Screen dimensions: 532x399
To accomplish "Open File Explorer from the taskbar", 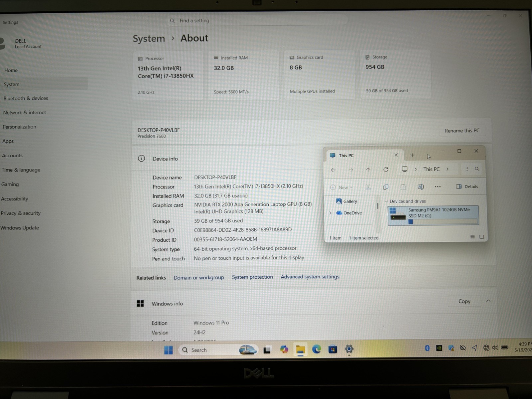I will click(300, 349).
